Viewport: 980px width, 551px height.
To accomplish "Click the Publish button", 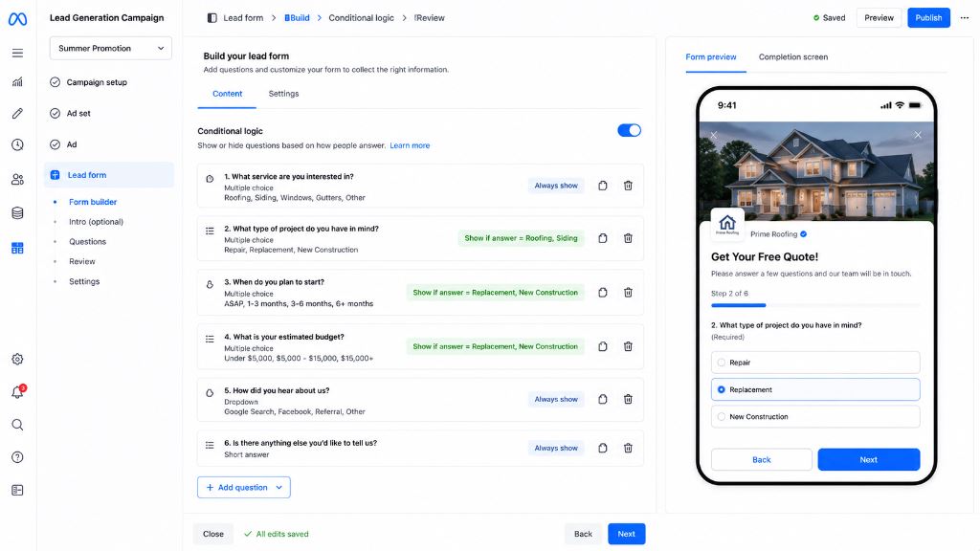I will (x=928, y=18).
